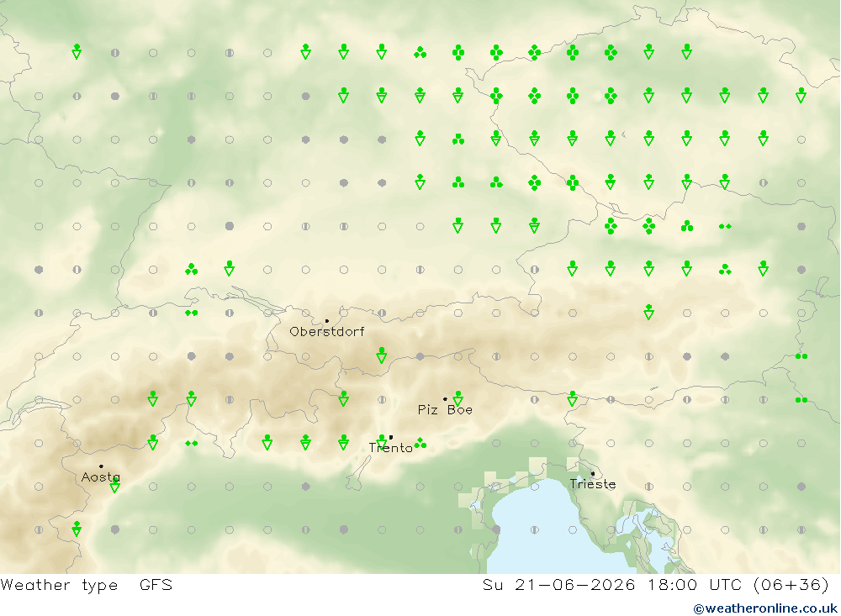Click the green shower symbol beside Piz Boe
The height and width of the screenshot is (616, 841).
point(458,398)
